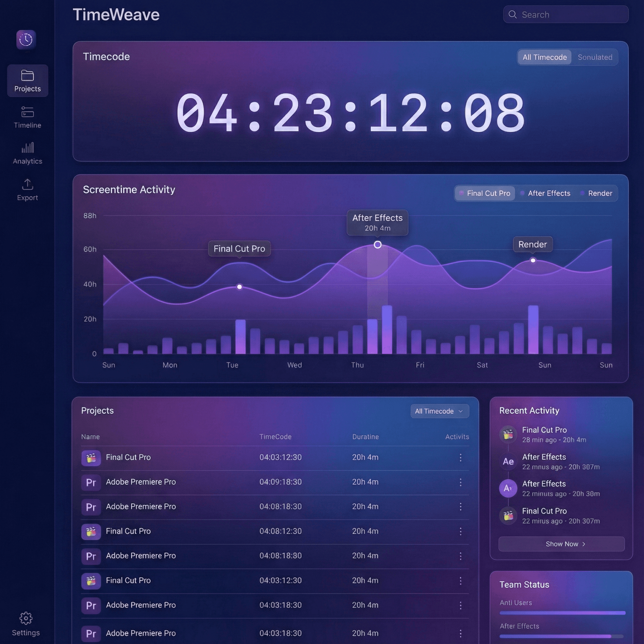Switch to the Sonulated tab
This screenshot has height=644, width=644.
click(x=595, y=57)
